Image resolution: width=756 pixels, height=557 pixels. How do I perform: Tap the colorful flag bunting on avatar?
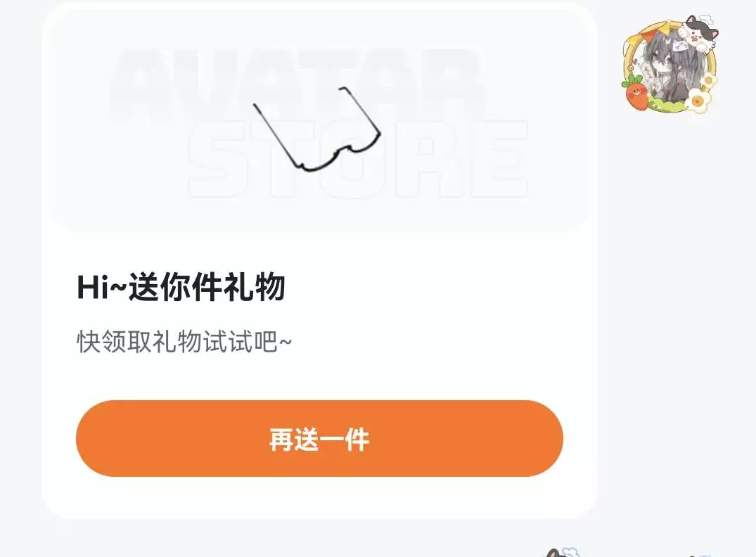(655, 32)
